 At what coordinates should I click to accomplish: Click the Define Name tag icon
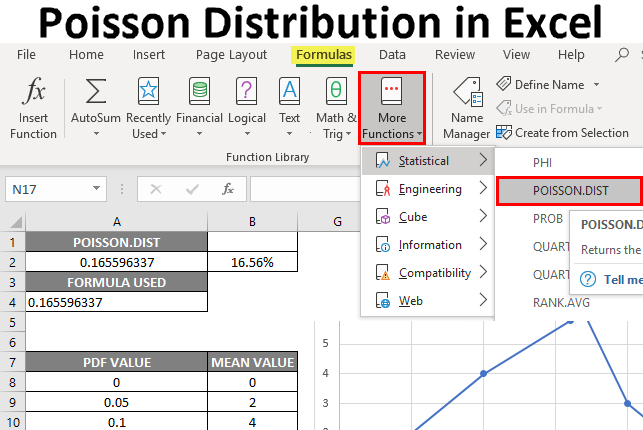point(504,84)
